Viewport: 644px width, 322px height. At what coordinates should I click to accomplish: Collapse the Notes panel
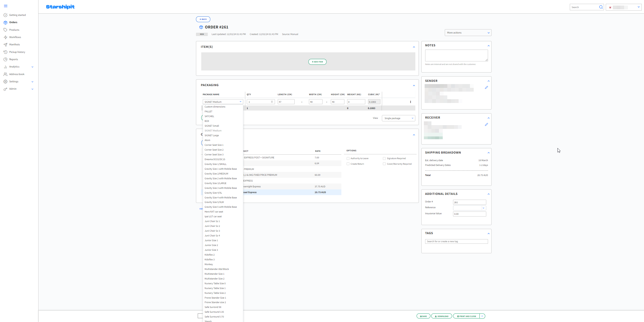tap(489, 46)
